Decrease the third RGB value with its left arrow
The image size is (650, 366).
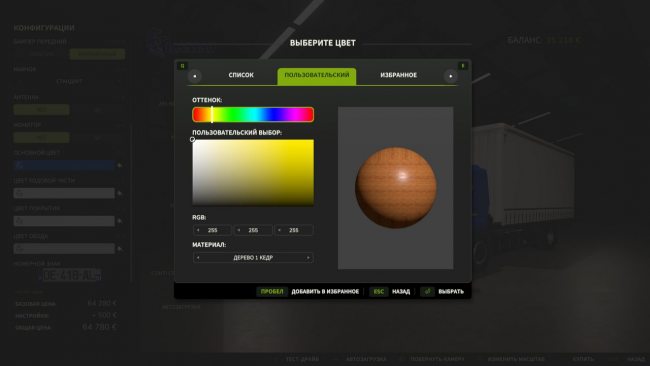(279, 230)
